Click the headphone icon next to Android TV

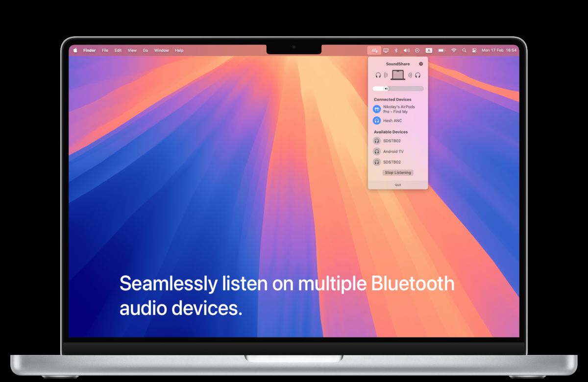click(376, 151)
